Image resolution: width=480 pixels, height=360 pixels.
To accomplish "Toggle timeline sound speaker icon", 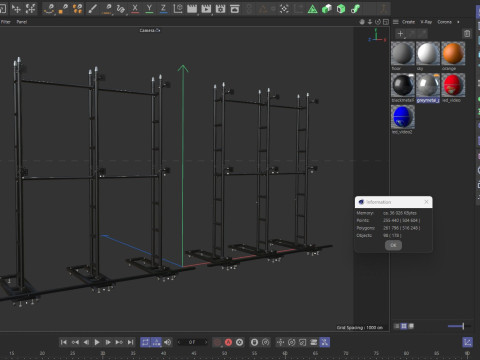I will pos(167,342).
